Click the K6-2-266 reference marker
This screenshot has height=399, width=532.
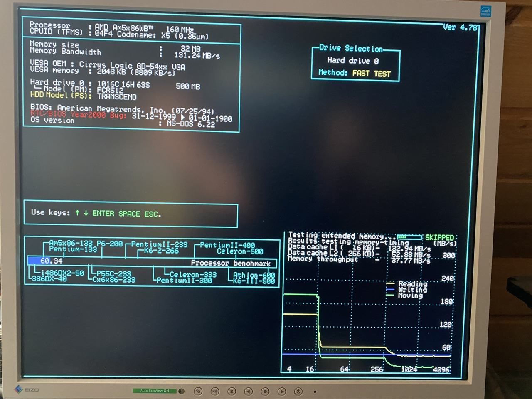[161, 251]
